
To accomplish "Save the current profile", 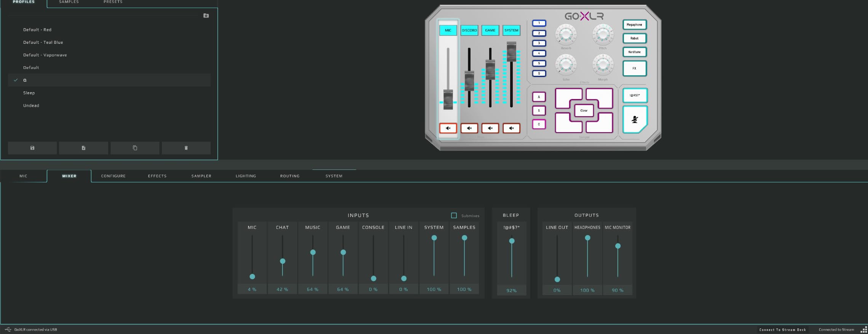I will [x=32, y=148].
